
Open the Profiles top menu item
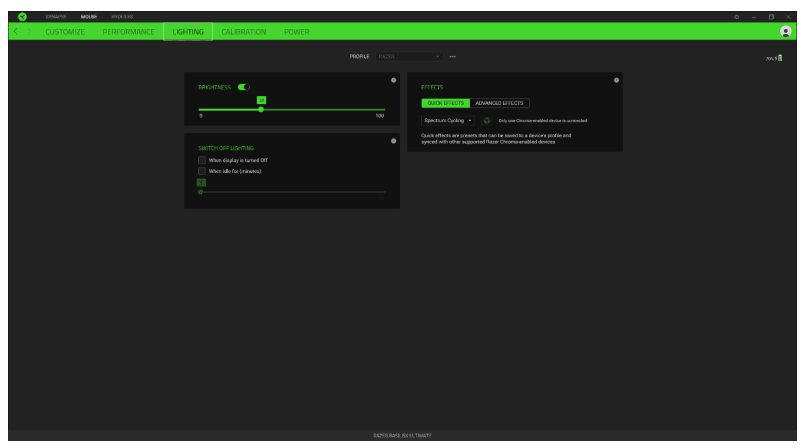tap(122, 16)
